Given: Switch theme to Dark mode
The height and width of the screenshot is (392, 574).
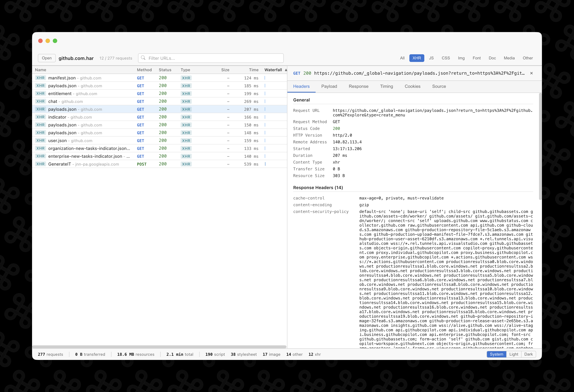Looking at the screenshot, I should tap(528, 354).
